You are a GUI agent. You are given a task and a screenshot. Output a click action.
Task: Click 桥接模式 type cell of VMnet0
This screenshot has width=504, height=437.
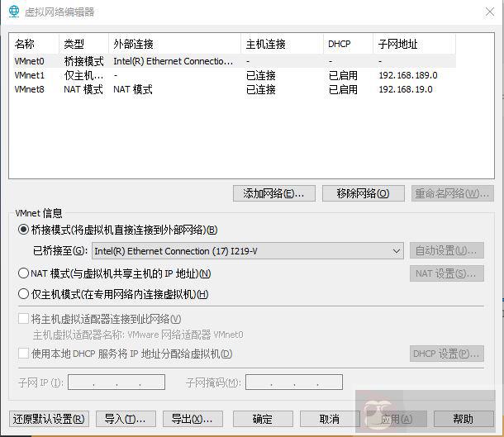click(83, 61)
